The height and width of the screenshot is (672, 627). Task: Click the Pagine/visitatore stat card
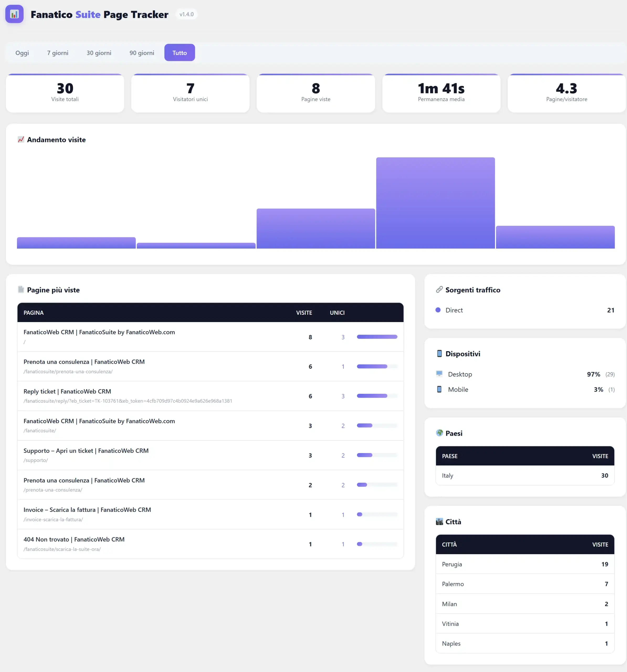[566, 93]
